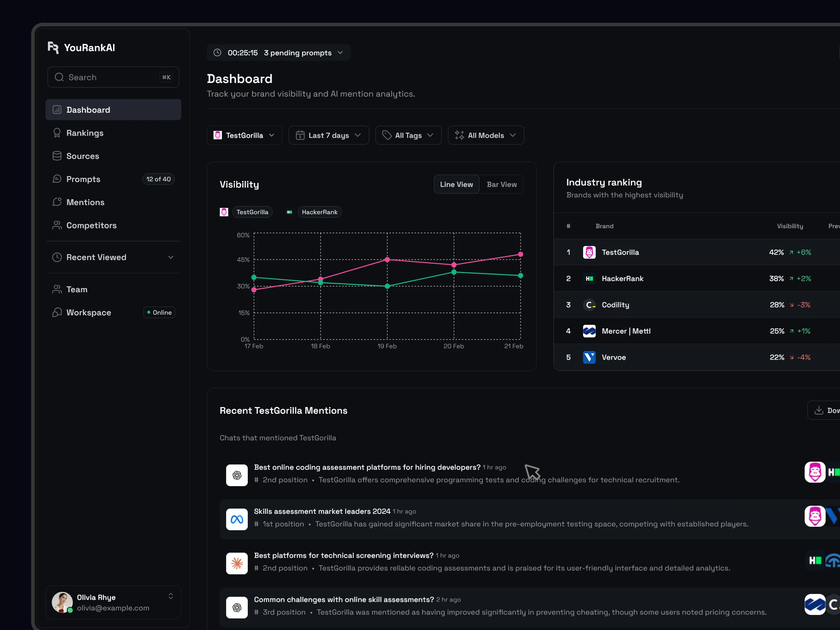Go to Rankings in the sidebar
The image size is (840, 630).
point(85,133)
